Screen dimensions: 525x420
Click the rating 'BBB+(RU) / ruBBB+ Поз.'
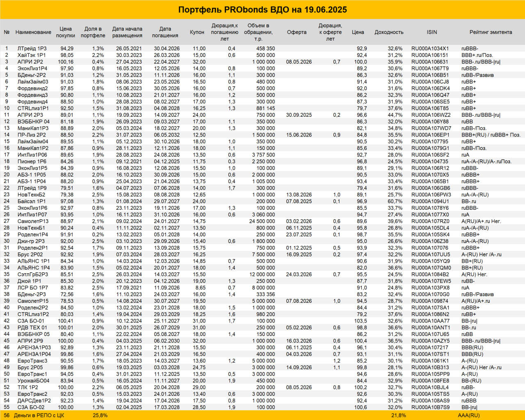[491, 135]
